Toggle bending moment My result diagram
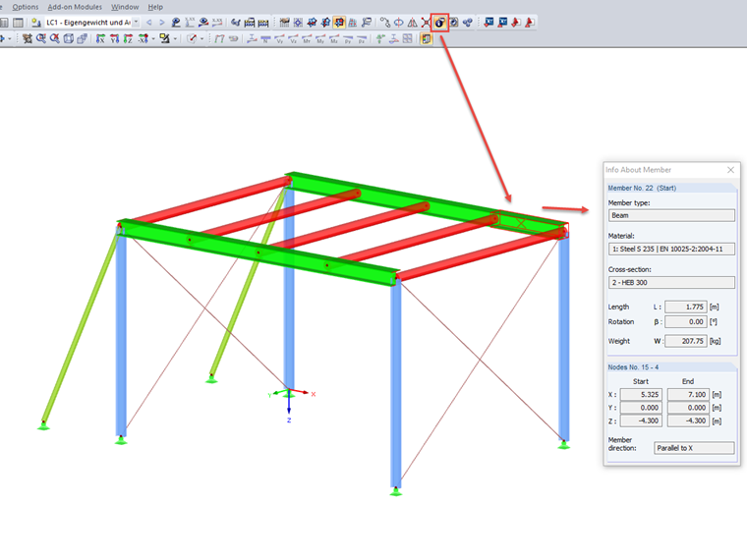Screen dimensions: 747x560 click(x=320, y=39)
